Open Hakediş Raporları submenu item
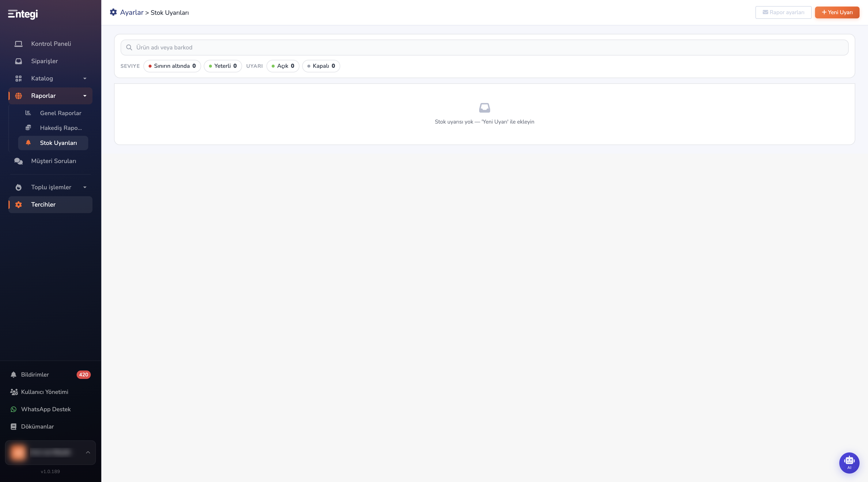Viewport: 868px width, 482px height. pyautogui.click(x=53, y=128)
